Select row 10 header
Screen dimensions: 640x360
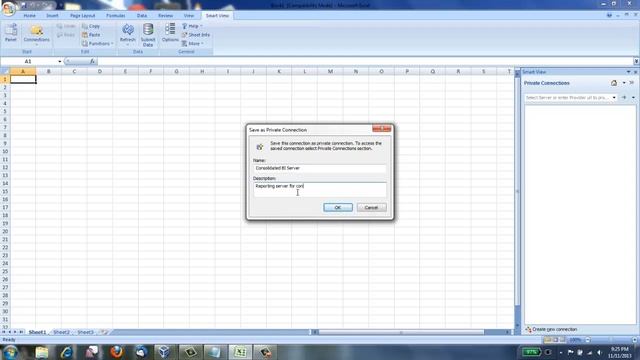coord(5,151)
